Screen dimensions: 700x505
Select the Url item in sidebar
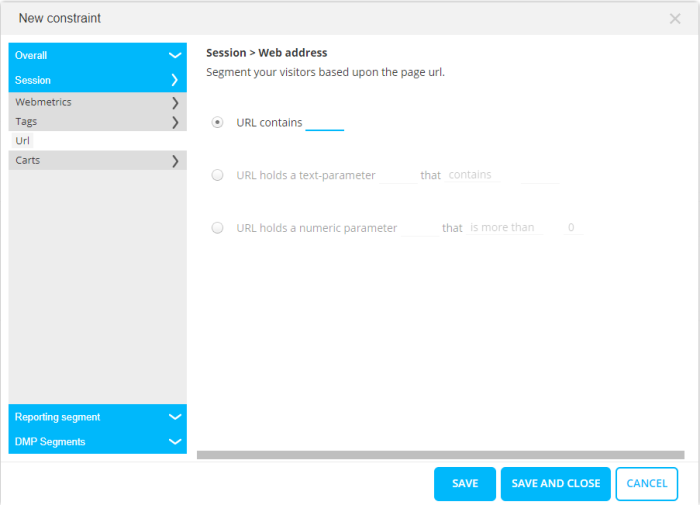(23, 141)
